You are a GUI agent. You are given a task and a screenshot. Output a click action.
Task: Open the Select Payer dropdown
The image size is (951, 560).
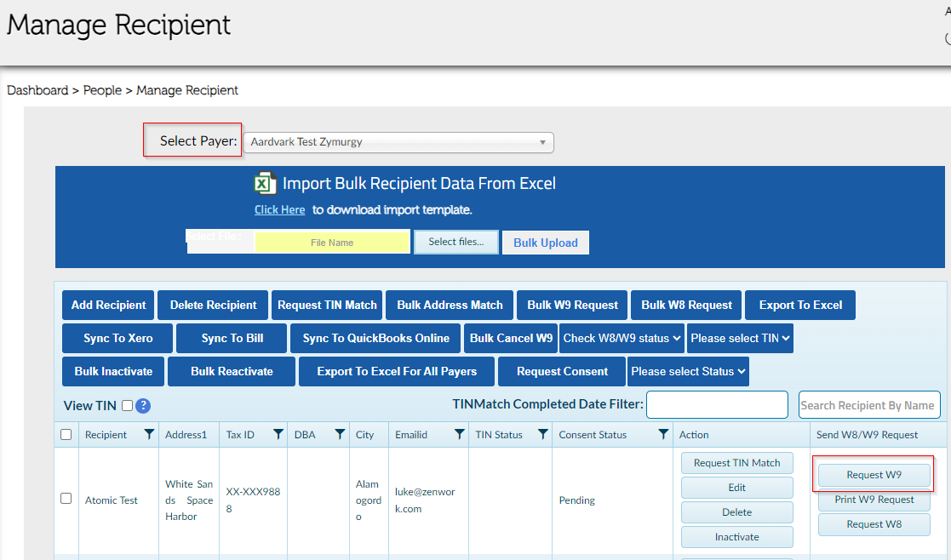coord(398,142)
